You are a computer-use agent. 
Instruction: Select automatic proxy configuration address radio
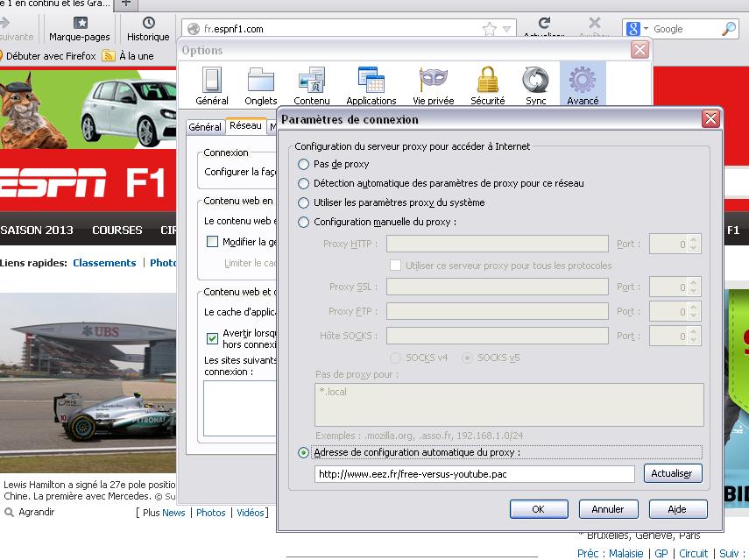pyautogui.click(x=303, y=452)
